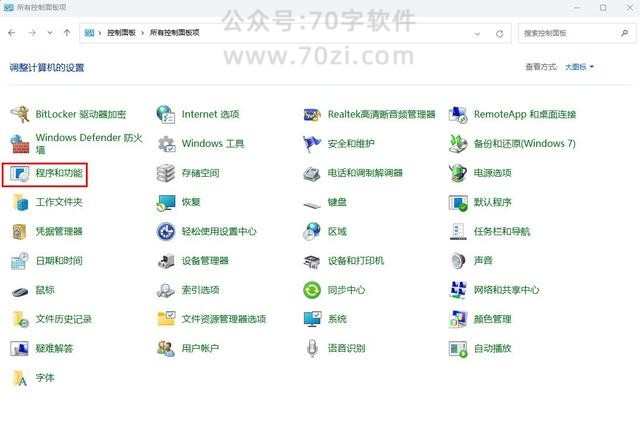Open 区域 globe icon

click(x=312, y=232)
